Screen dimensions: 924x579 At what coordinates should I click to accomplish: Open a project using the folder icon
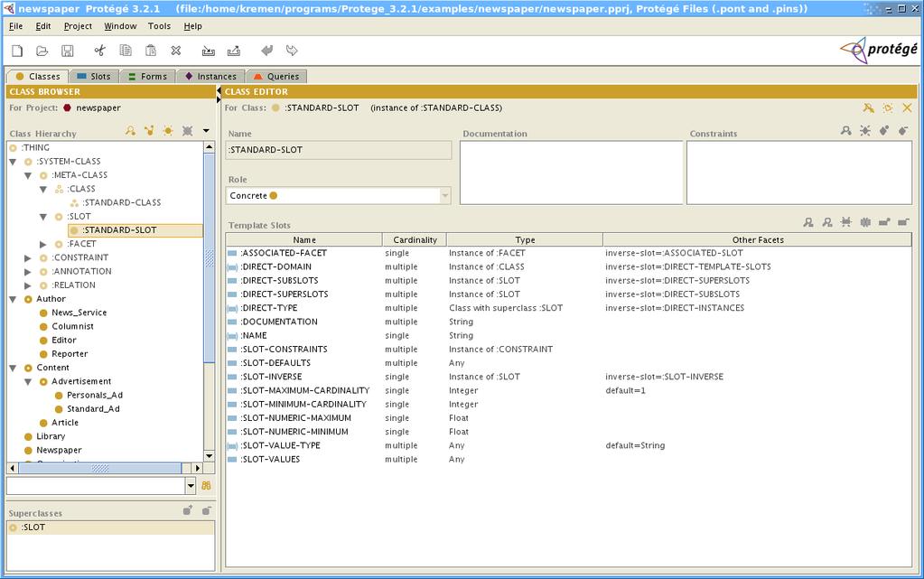pos(42,51)
